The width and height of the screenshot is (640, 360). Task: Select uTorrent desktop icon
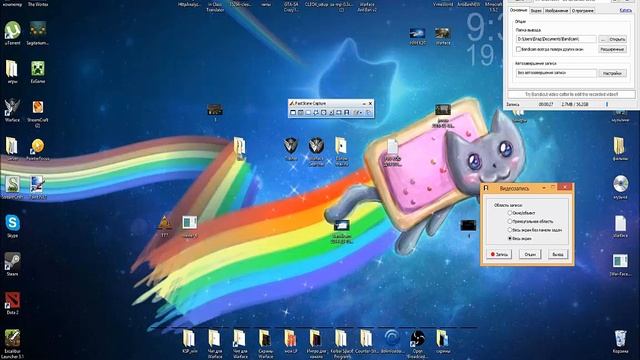12,33
